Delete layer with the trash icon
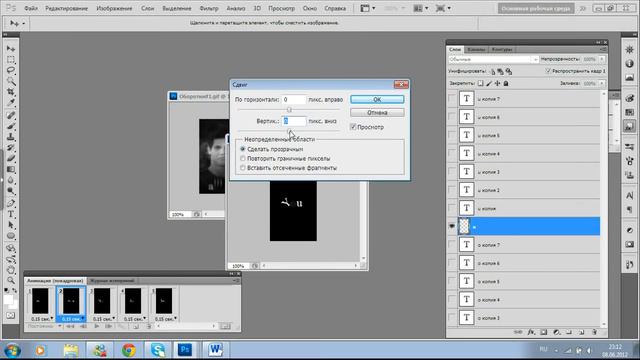Image resolution: width=640 pixels, height=360 pixels. [594, 332]
